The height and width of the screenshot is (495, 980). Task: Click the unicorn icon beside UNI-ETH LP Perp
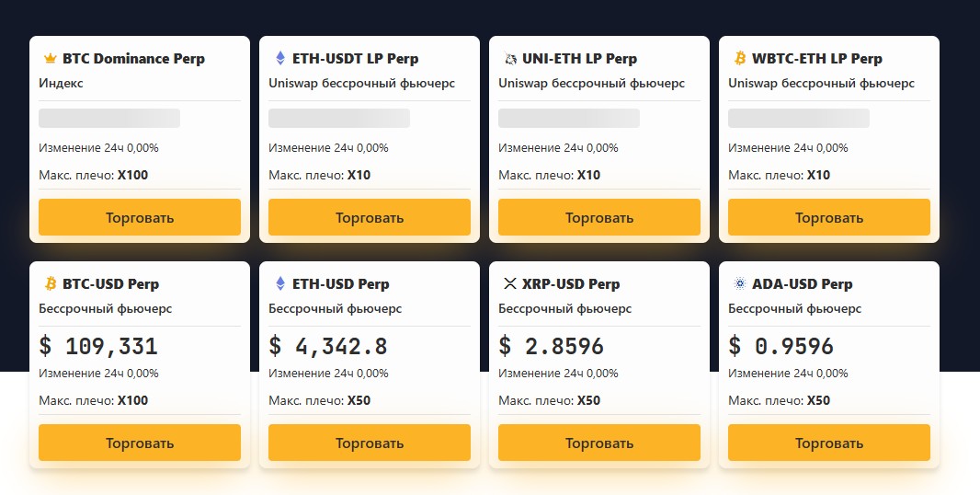(510, 59)
